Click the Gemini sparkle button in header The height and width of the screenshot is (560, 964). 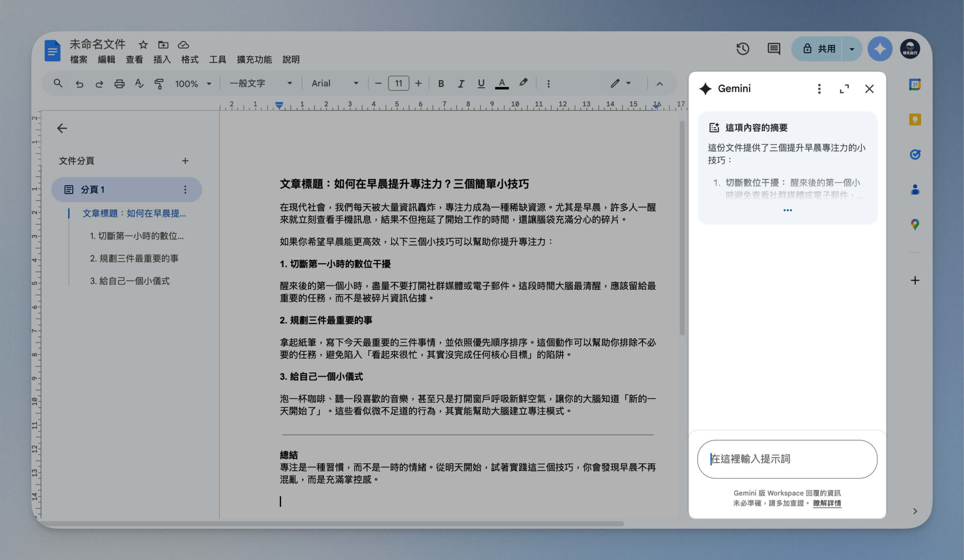point(880,49)
